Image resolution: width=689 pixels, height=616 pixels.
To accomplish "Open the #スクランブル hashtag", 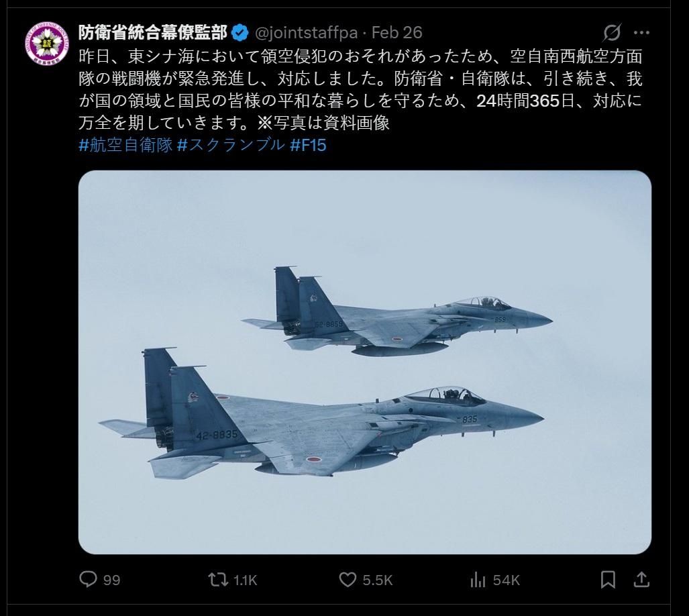I will click(231, 145).
